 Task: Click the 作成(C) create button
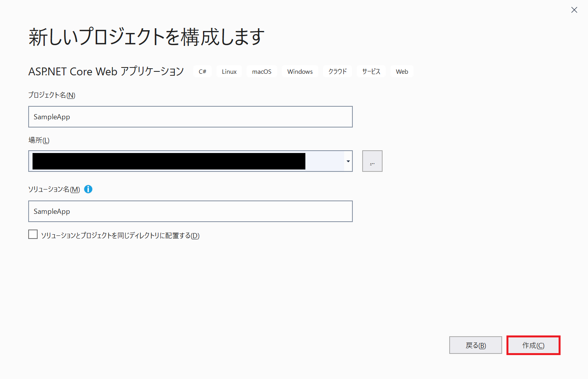coord(533,345)
